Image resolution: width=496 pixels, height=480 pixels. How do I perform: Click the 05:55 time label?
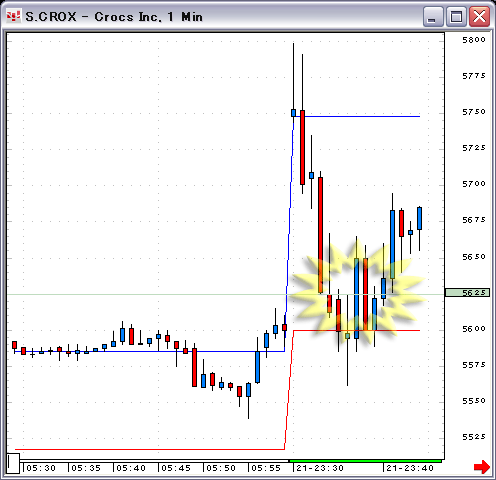tap(266, 468)
